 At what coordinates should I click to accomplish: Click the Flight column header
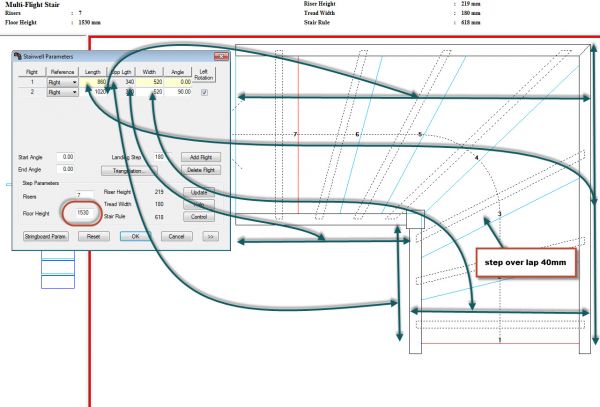(32, 72)
